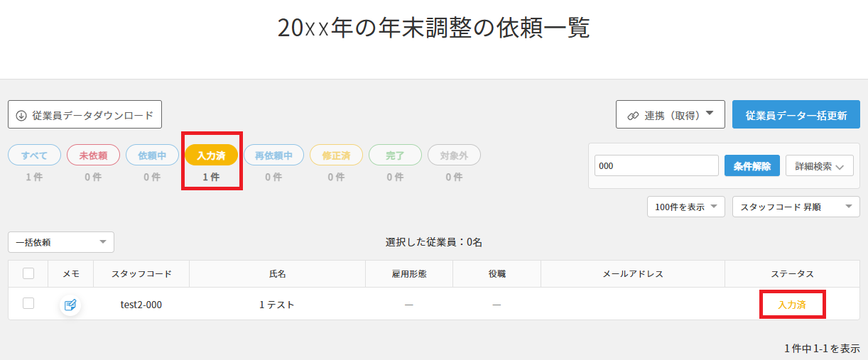Open the 一括依頼 dropdown
The width and height of the screenshot is (868, 360).
(61, 242)
